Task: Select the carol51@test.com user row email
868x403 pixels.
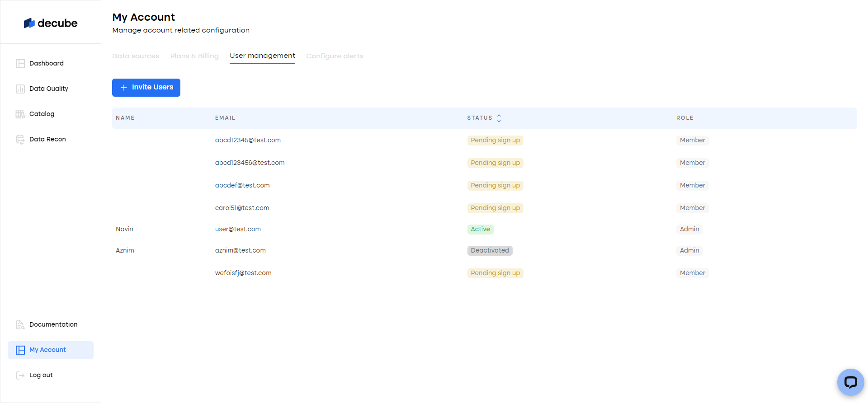Action: point(242,208)
